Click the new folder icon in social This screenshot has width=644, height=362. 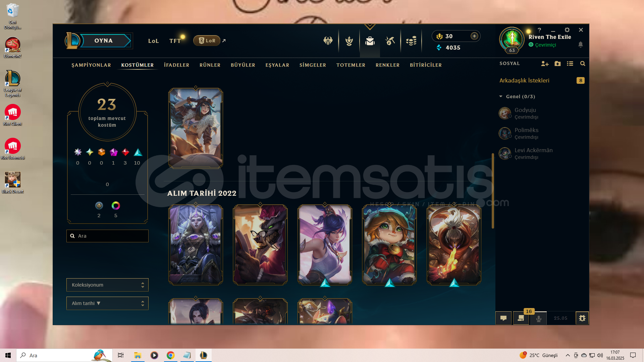tap(557, 64)
